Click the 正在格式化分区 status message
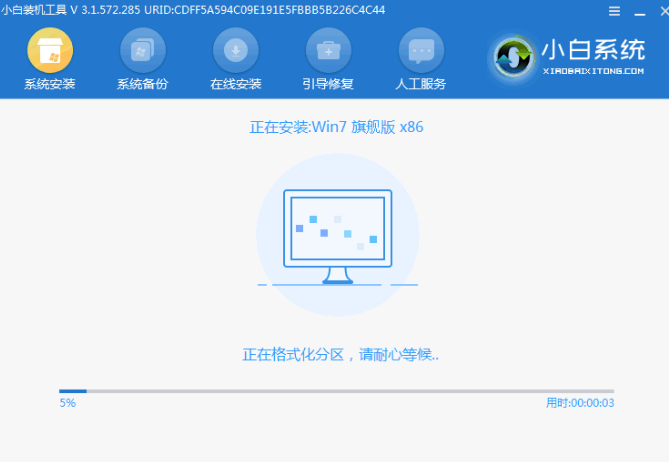The width and height of the screenshot is (669, 462). pos(341,354)
